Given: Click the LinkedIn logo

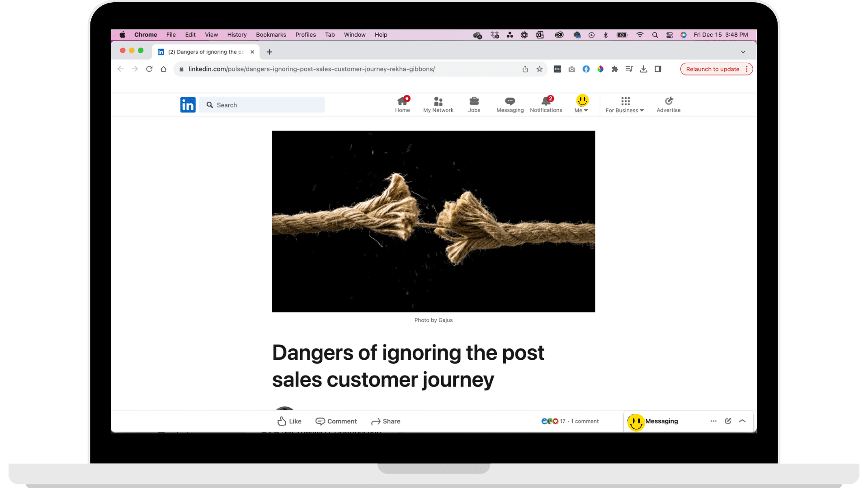Looking at the screenshot, I should (x=188, y=105).
